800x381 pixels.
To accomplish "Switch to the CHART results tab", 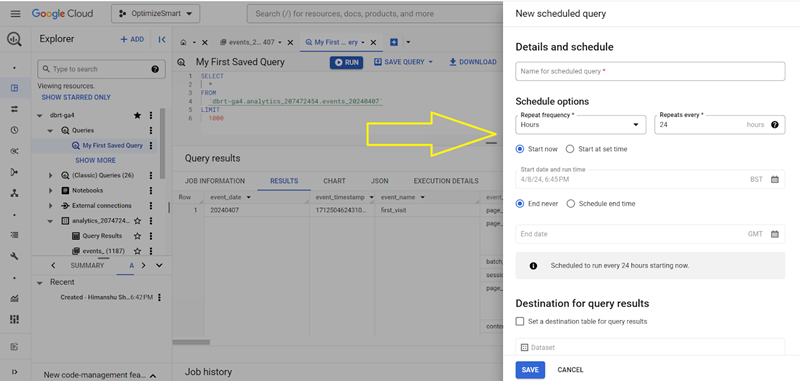I will (334, 181).
